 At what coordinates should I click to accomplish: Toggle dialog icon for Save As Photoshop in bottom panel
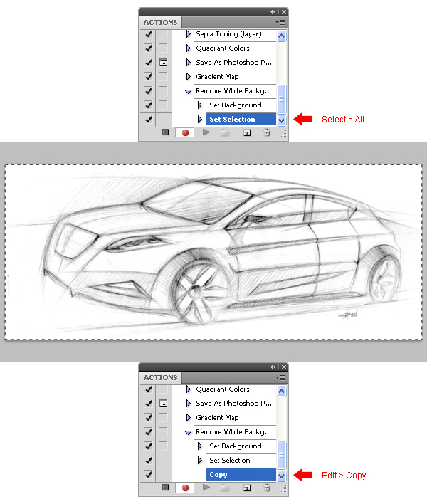[x=163, y=403]
